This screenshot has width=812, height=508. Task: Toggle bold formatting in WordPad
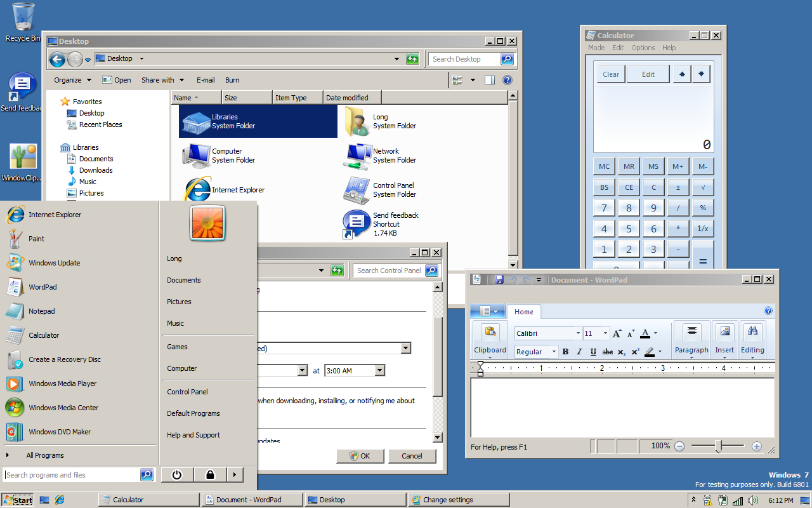click(565, 351)
